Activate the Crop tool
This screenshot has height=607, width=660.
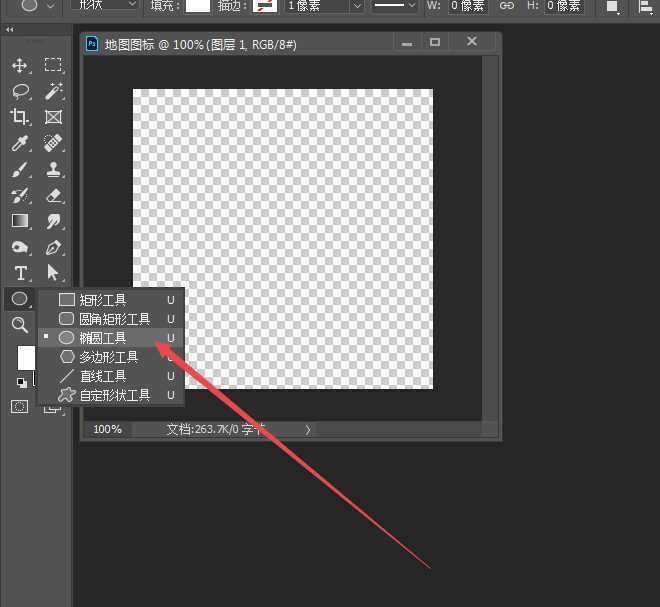point(20,117)
